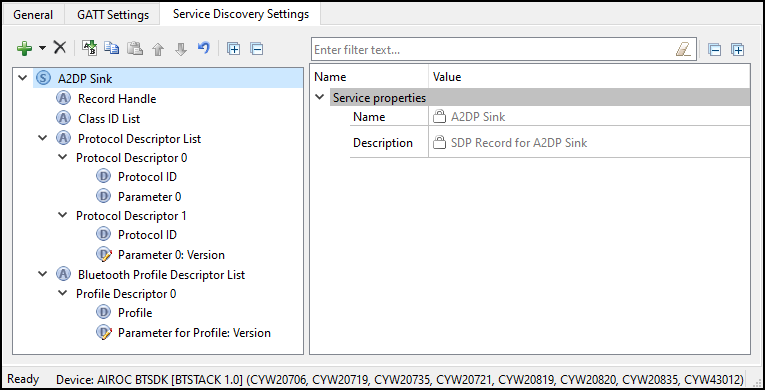The image size is (765, 390).
Task: Select the Class ID List tree item
Action: tap(109, 119)
